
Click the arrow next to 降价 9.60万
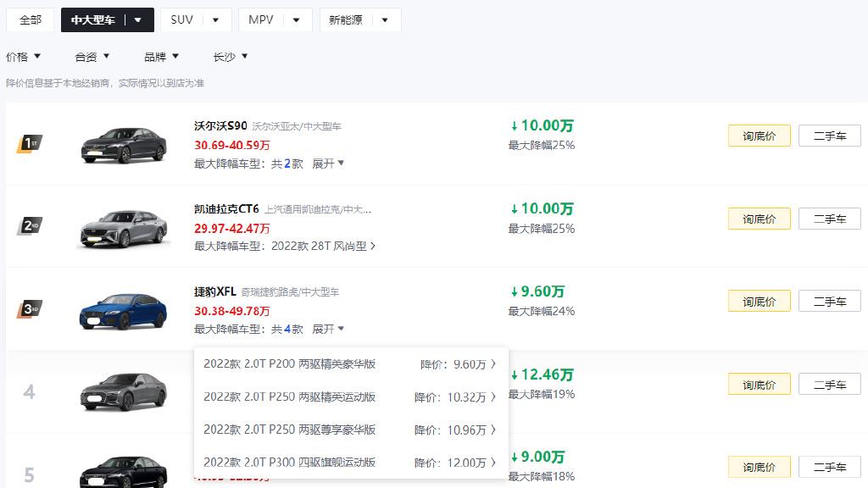pyautogui.click(x=493, y=364)
